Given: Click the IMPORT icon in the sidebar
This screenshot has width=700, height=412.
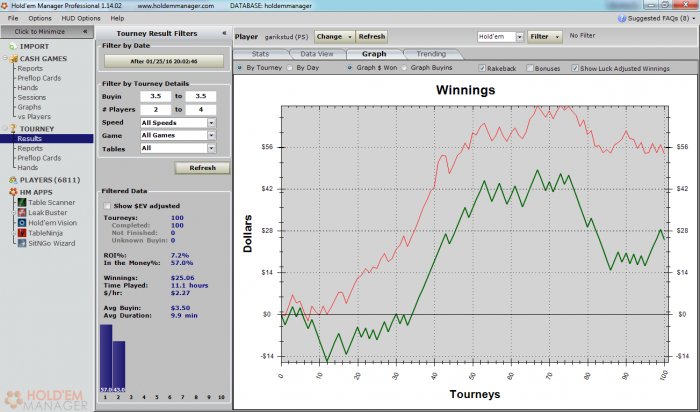Looking at the screenshot, I should [12, 46].
